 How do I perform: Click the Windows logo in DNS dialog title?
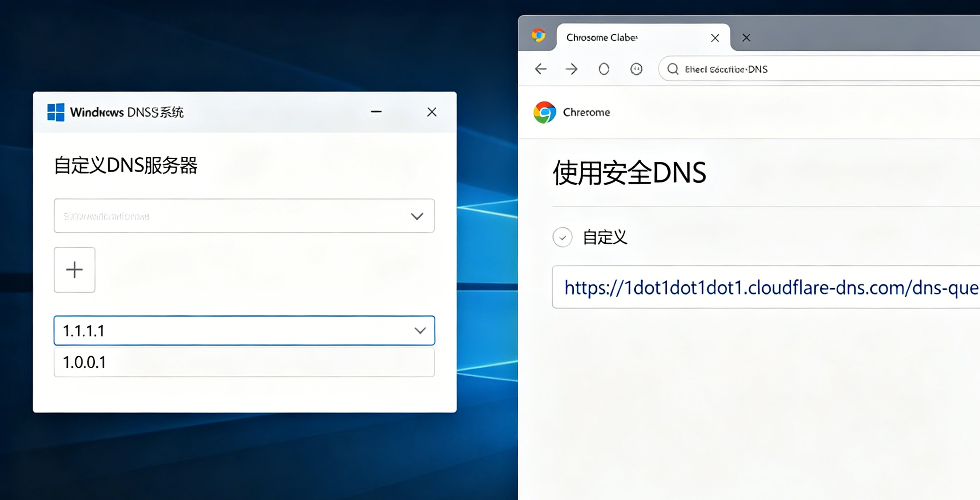(56, 112)
